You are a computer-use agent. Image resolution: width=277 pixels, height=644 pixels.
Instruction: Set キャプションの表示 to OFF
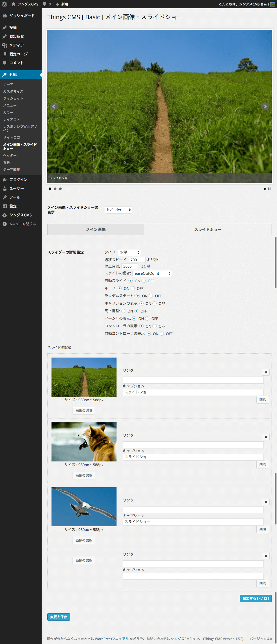(x=154, y=303)
